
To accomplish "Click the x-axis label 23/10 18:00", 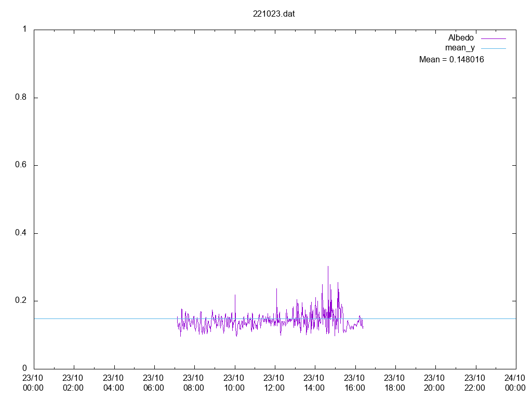I will (x=394, y=383).
